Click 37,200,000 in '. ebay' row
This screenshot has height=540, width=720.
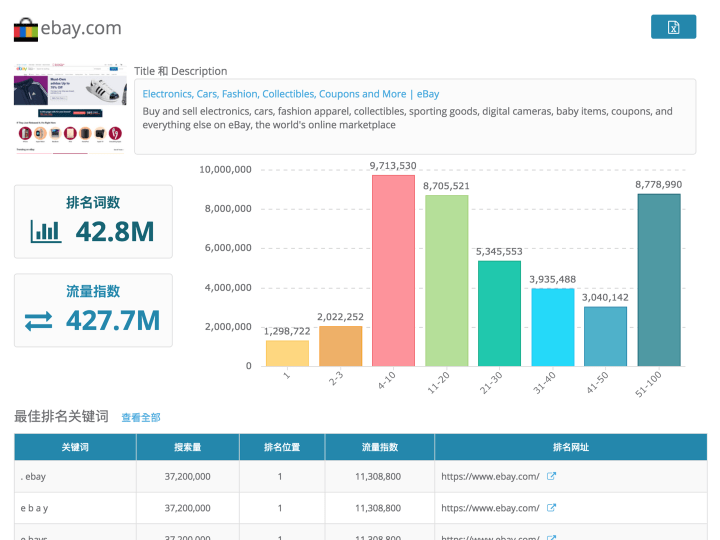pyautogui.click(x=188, y=477)
